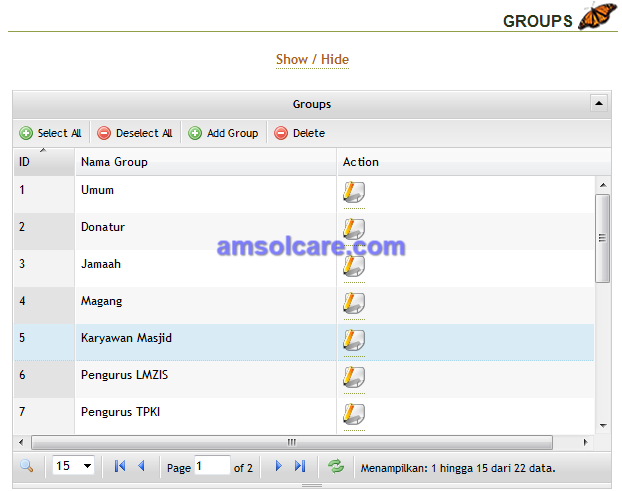Click the Add Group toolbar button
Screen dimensions: 622x491
coord(223,133)
